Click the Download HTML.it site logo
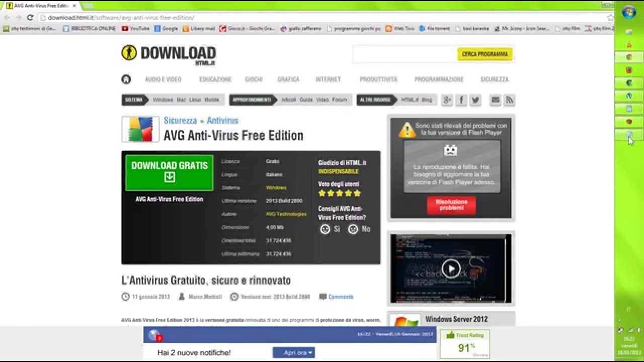644x362 pixels. pos(169,55)
